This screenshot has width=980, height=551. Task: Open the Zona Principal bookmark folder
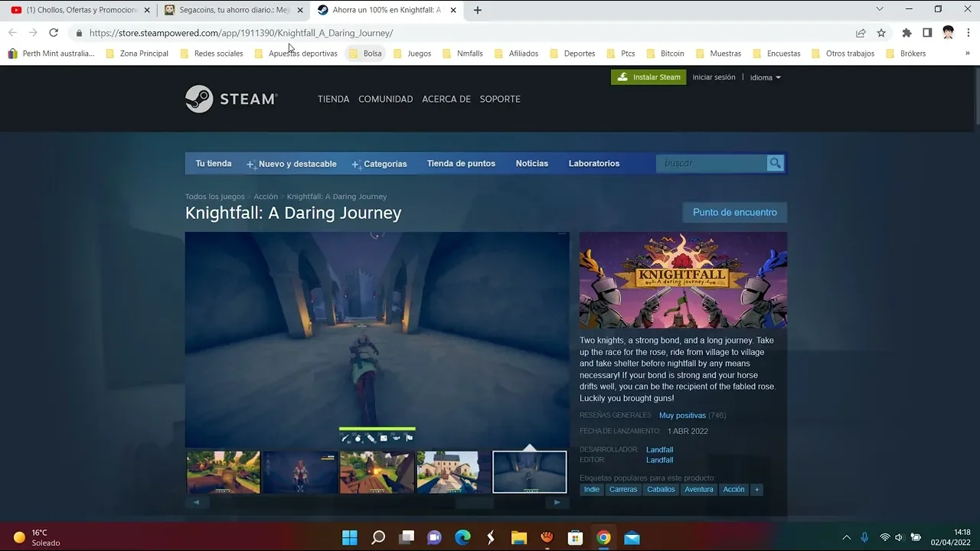tap(137, 54)
